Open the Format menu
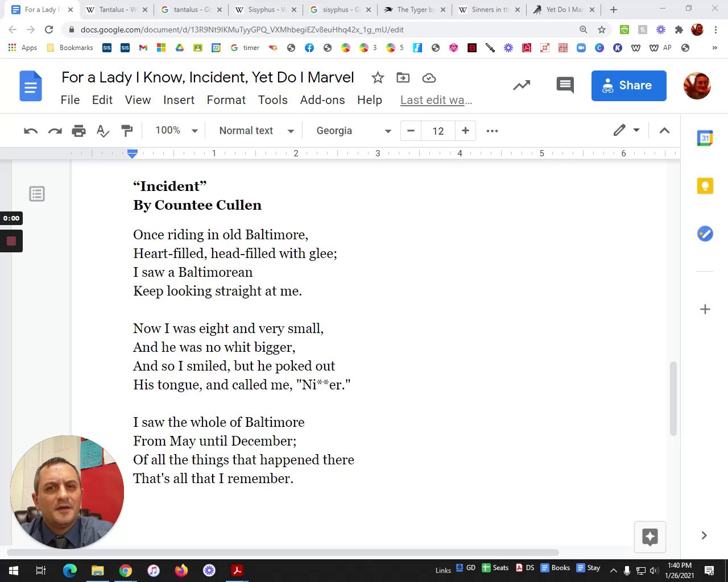Viewport: 728px width, 582px height. pos(226,100)
